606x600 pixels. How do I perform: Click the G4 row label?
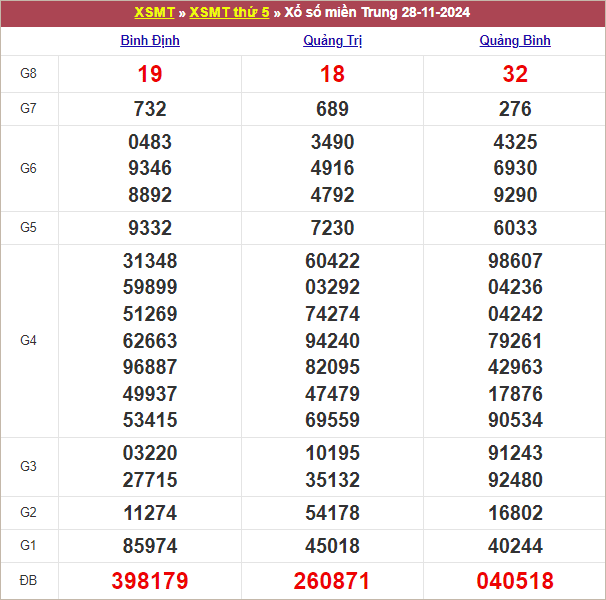[x=28, y=341]
